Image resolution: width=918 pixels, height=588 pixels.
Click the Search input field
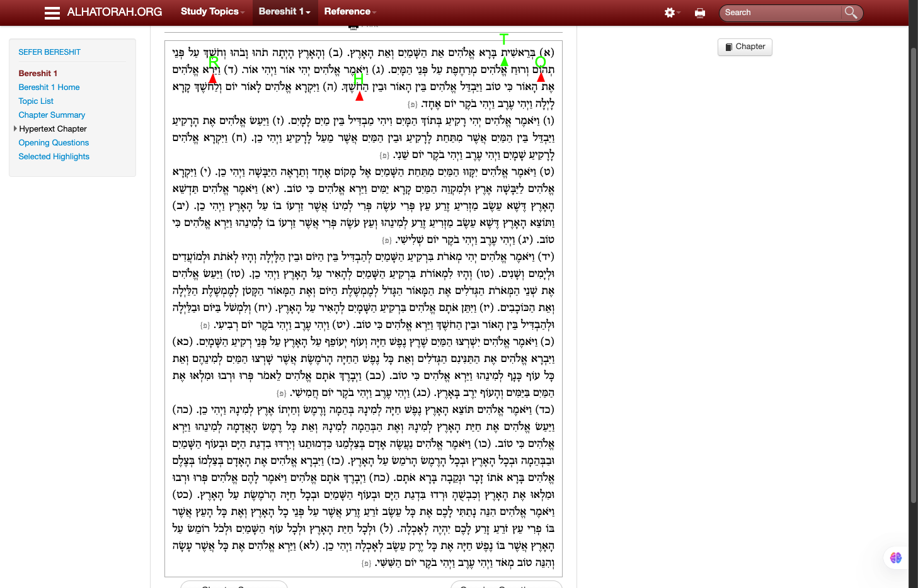(x=780, y=13)
